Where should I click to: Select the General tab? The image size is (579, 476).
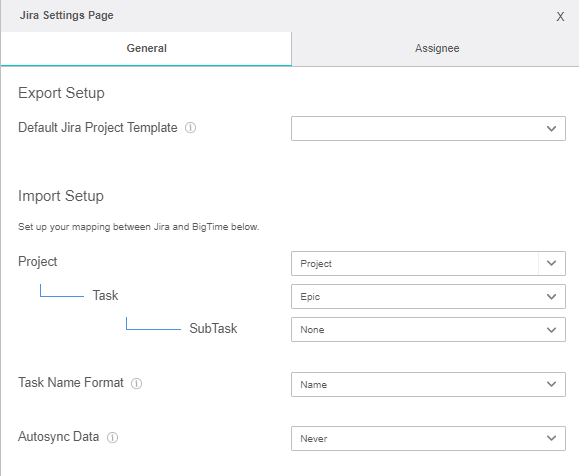pos(146,49)
